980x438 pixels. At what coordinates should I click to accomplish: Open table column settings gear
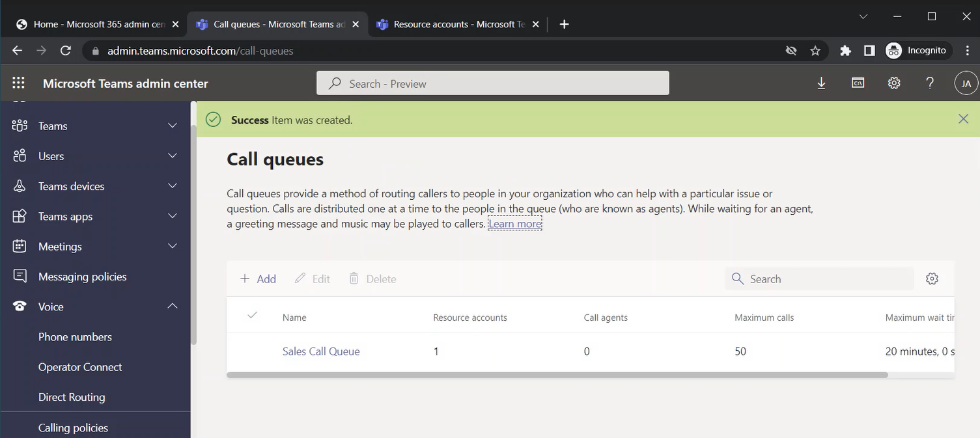[x=932, y=279]
